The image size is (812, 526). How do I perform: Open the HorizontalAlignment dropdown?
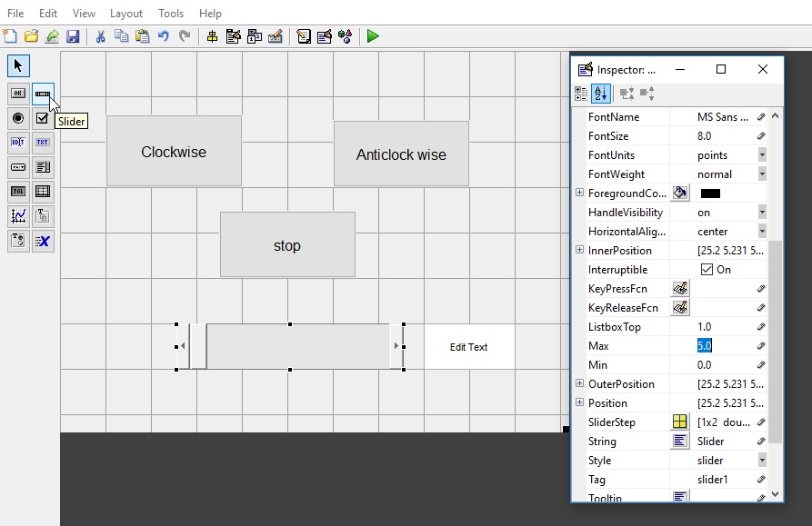[x=762, y=231]
